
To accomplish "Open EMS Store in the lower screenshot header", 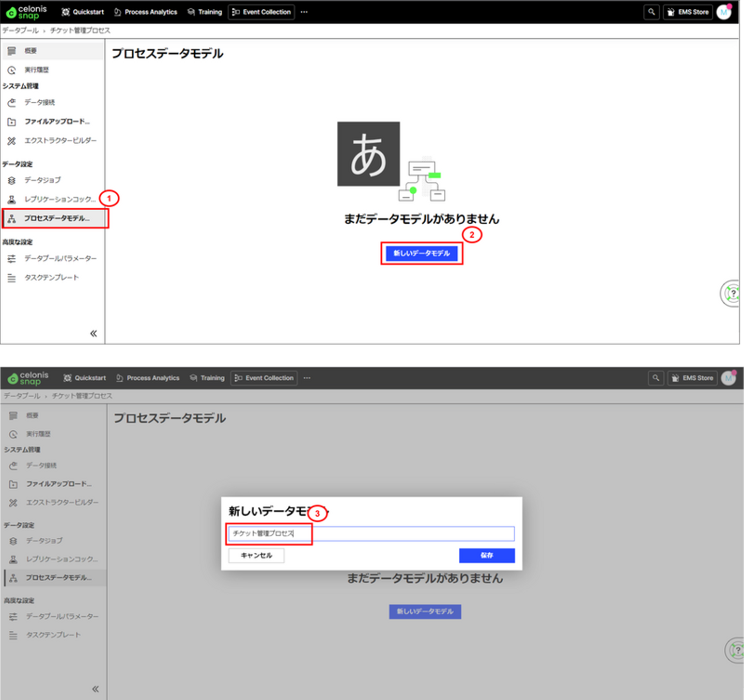I will [693, 378].
